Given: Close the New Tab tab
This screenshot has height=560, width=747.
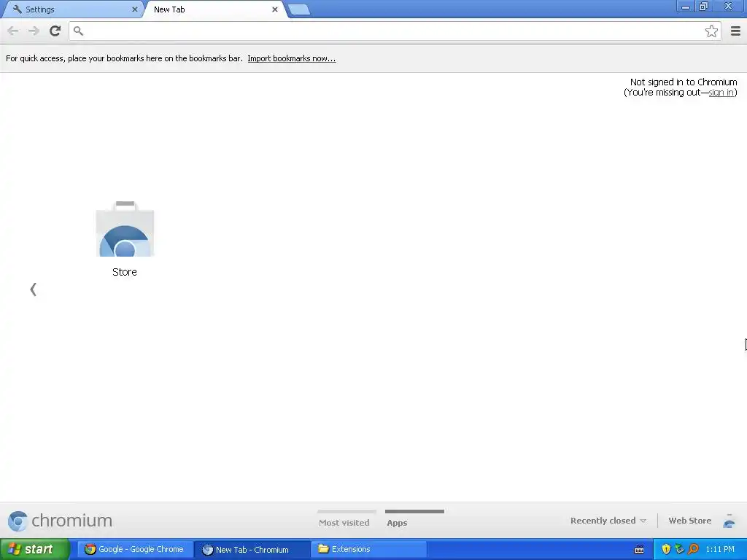Looking at the screenshot, I should (x=275, y=9).
